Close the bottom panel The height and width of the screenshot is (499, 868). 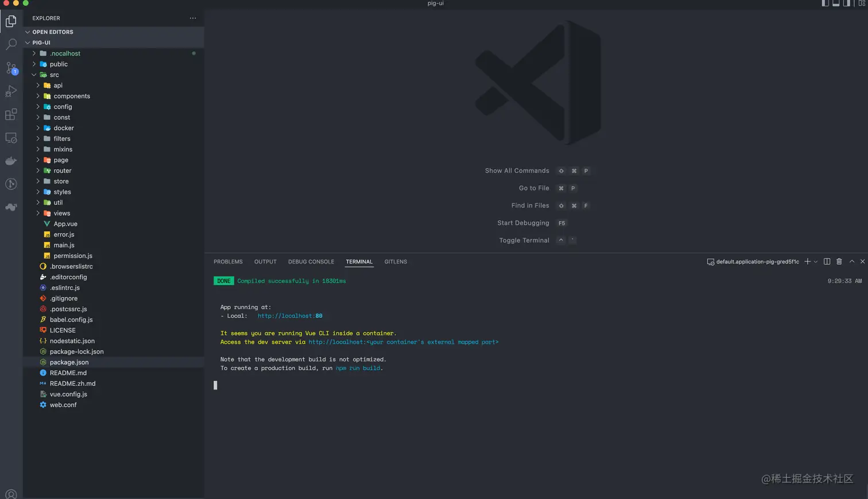pyautogui.click(x=862, y=262)
